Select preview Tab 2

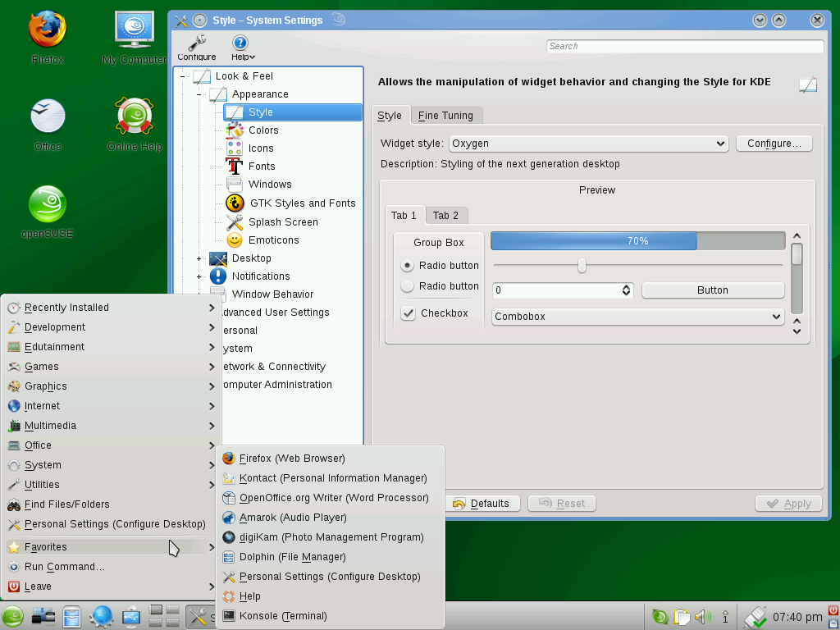click(x=445, y=216)
